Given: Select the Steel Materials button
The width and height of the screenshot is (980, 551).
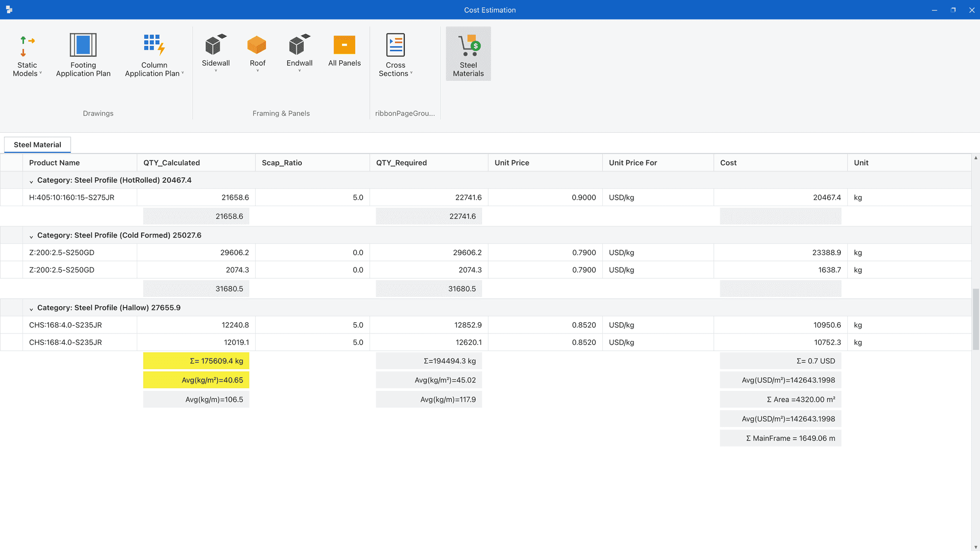Looking at the screenshot, I should pyautogui.click(x=468, y=54).
